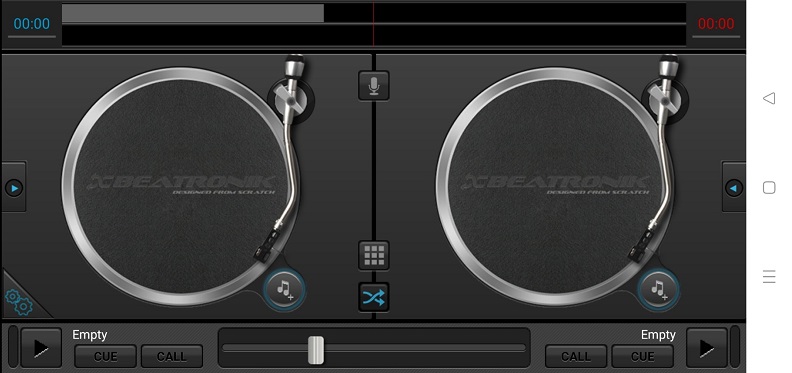Screen dimensions: 792x373
Task: Click the right deck CALL button
Action: [x=576, y=356]
